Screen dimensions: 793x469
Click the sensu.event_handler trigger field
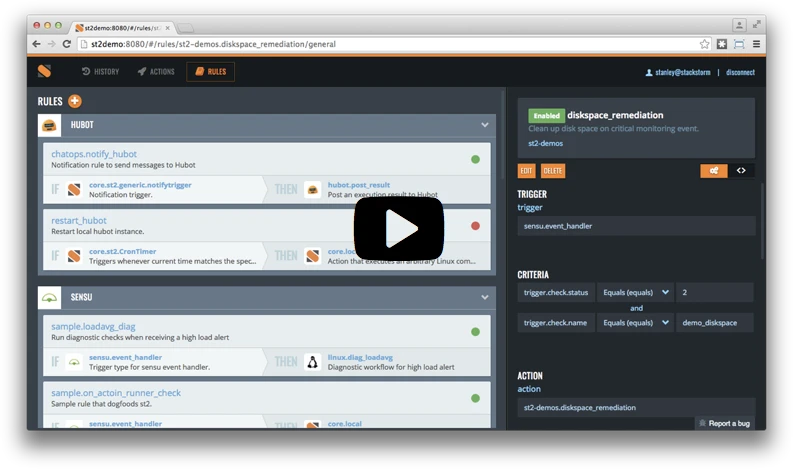pyautogui.click(x=636, y=226)
